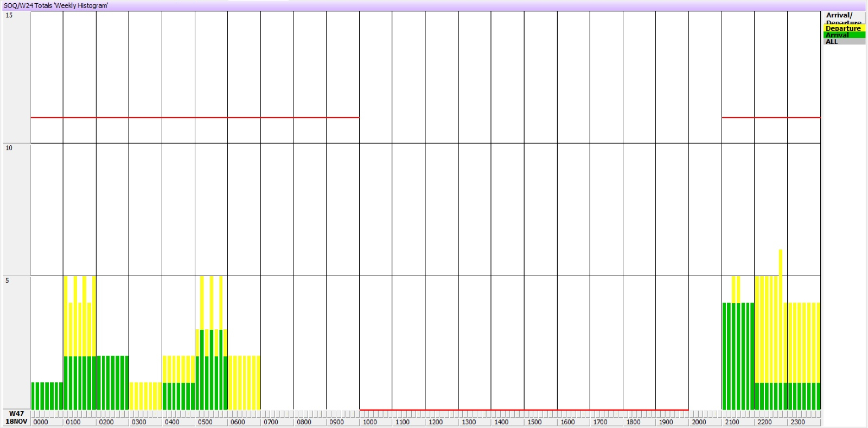Select the 1400 hour header
This screenshot has width=868, height=428.
click(x=501, y=422)
